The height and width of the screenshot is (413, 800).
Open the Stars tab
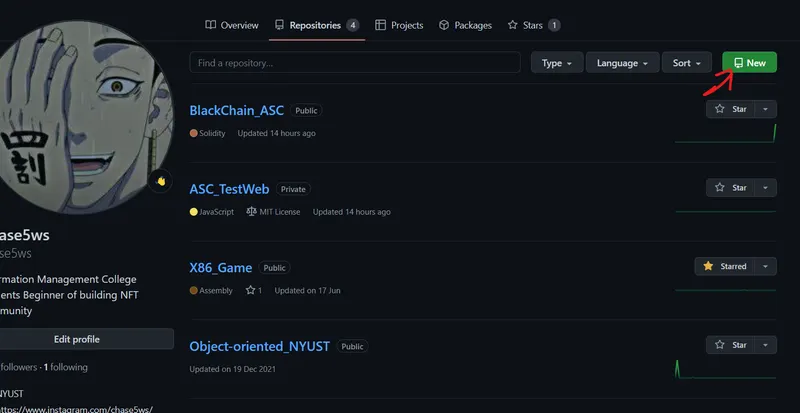pos(534,25)
